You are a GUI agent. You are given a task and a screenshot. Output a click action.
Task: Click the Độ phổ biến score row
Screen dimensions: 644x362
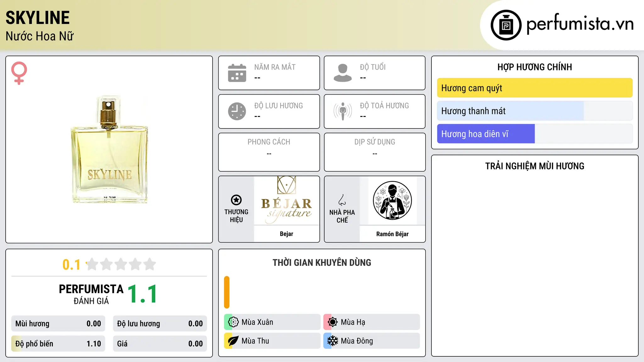pyautogui.click(x=58, y=344)
